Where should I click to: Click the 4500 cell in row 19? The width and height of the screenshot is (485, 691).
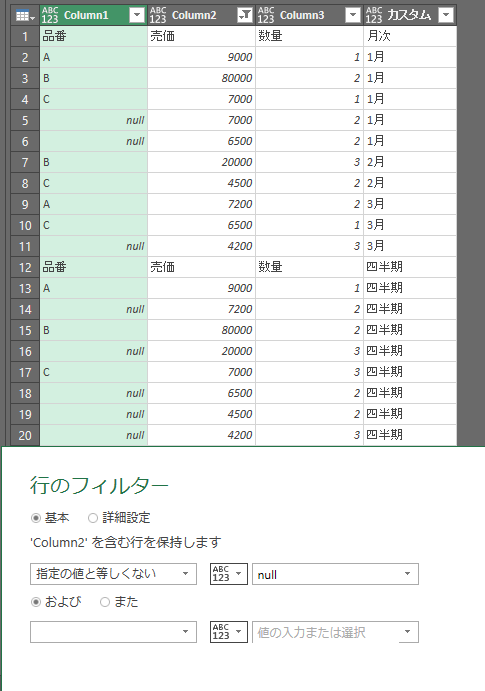click(x=201, y=414)
